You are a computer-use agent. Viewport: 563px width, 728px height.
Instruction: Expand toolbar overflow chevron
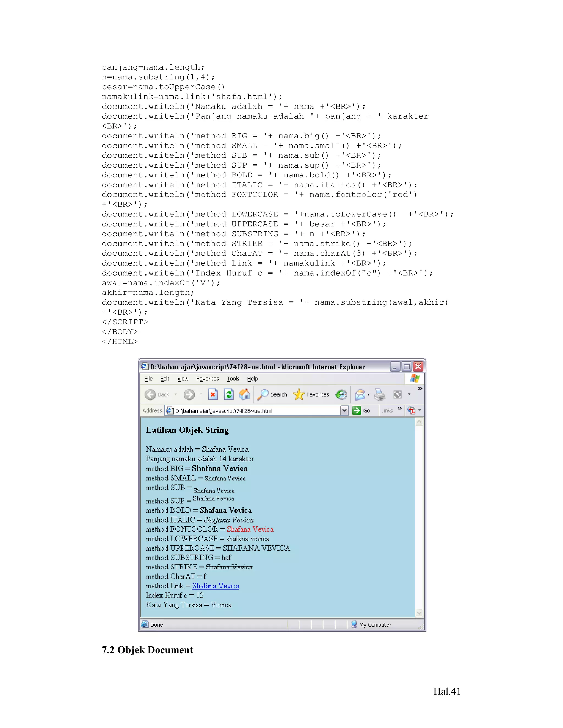pos(420,388)
